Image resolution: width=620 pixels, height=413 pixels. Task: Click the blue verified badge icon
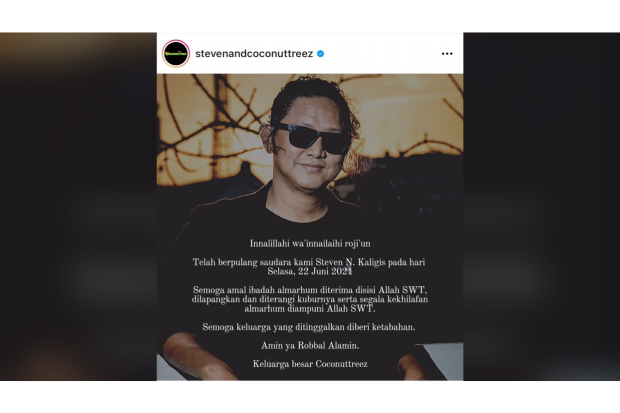pos(321,54)
